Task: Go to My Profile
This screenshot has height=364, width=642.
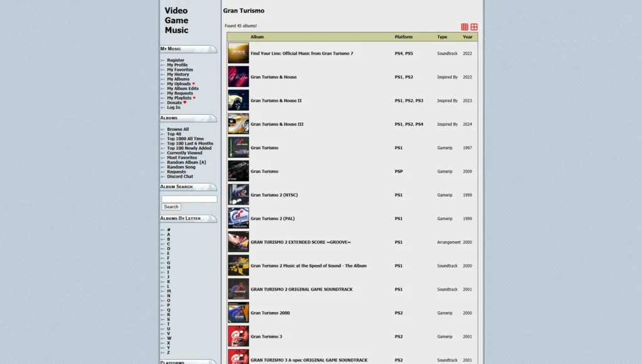Action: (x=177, y=65)
